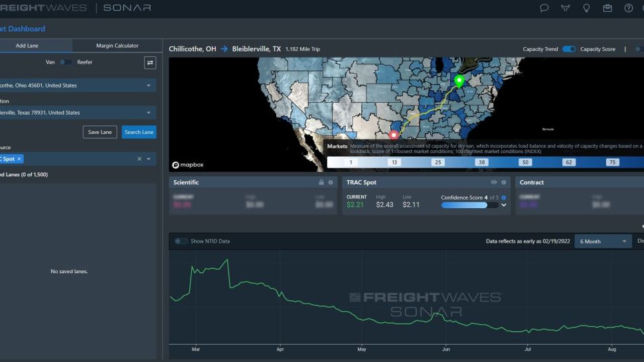Viewport: 644px width, 362px height.
Task: Swap origin and destination with arrows icon
Action: tap(150, 63)
